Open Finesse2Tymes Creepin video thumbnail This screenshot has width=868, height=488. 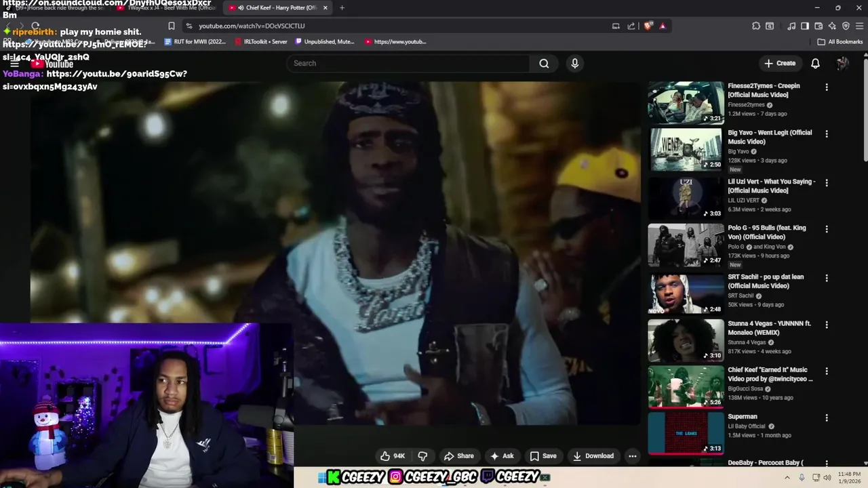click(686, 103)
